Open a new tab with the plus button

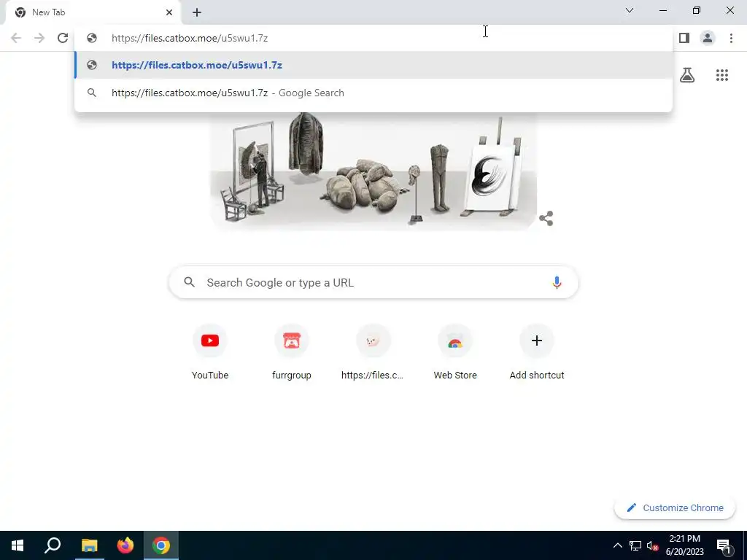(x=197, y=12)
